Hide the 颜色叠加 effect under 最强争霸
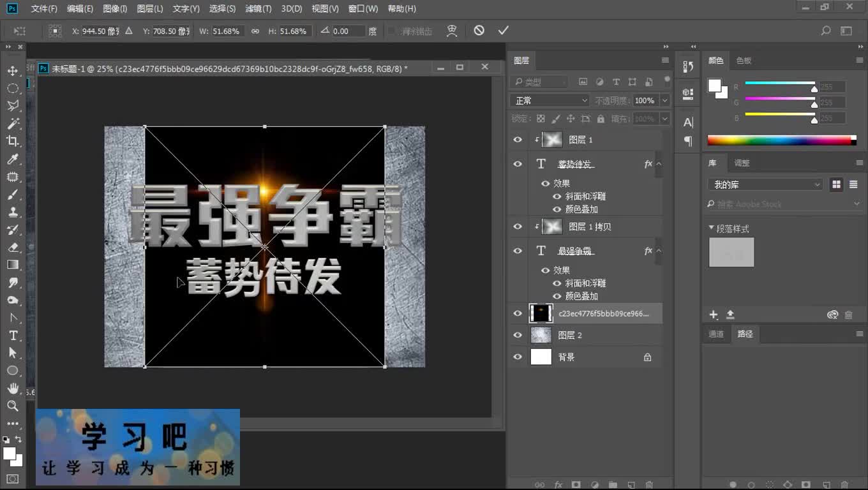The image size is (868, 490). tap(556, 296)
